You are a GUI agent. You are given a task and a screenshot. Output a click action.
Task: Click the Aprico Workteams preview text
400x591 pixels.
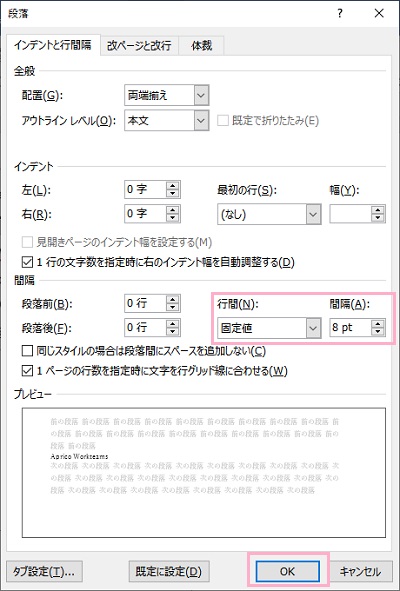click(79, 456)
